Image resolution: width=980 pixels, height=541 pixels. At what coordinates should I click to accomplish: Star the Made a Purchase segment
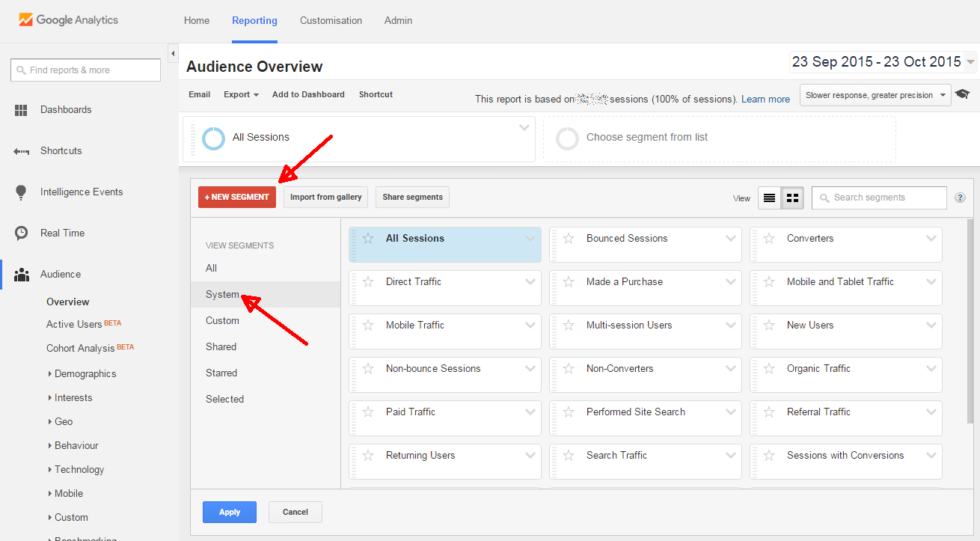[x=568, y=282]
